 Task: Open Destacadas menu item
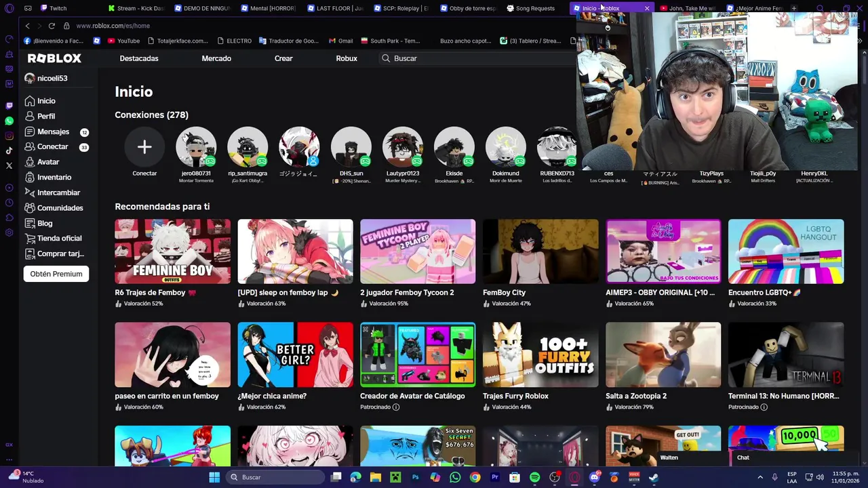pyautogui.click(x=139, y=58)
